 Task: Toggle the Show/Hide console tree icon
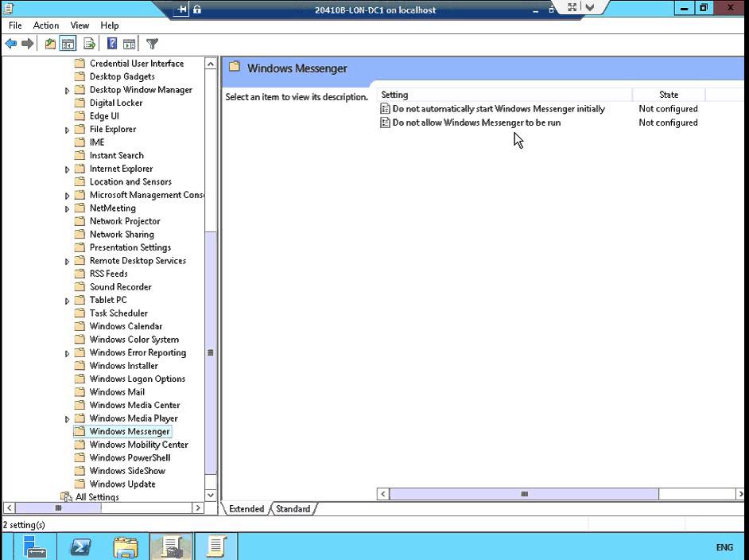[x=68, y=44]
